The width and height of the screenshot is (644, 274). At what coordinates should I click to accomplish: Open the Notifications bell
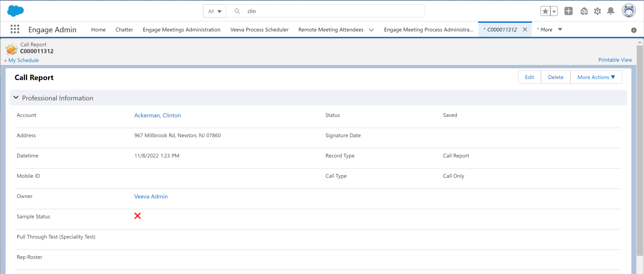tap(611, 11)
